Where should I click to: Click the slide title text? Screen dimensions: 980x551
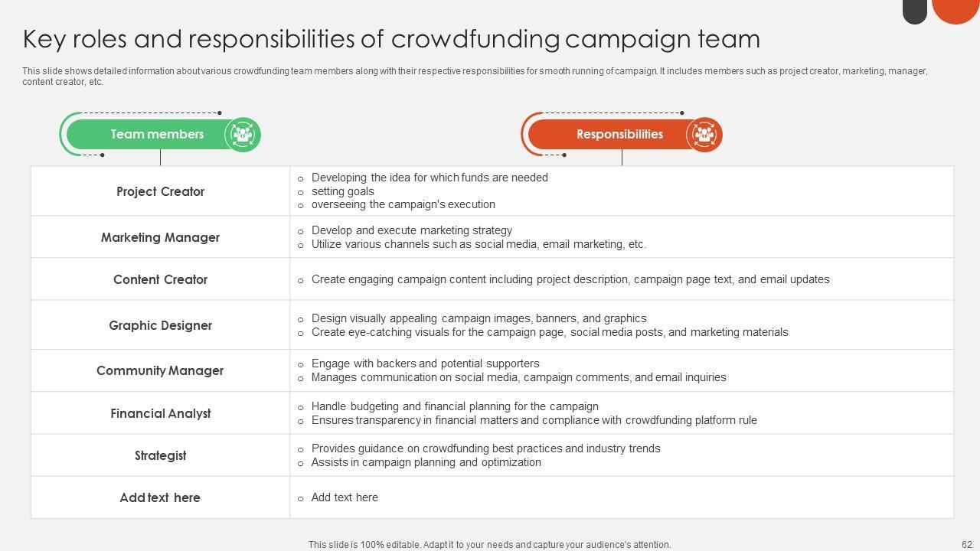click(x=391, y=39)
